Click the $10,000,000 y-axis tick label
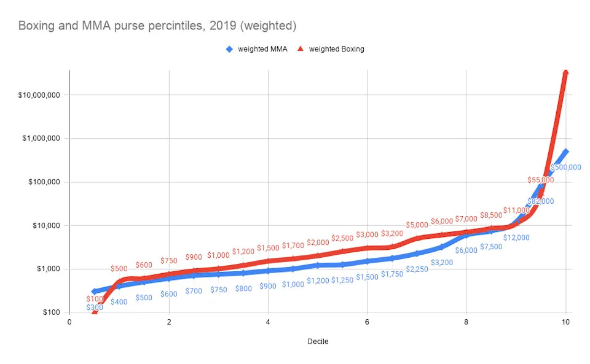 coord(39,95)
